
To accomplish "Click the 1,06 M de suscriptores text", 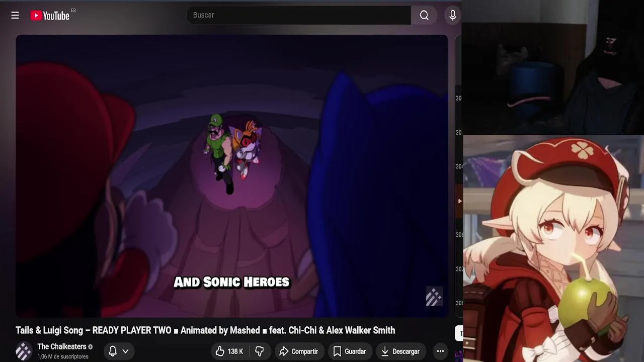I will pyautogui.click(x=63, y=356).
